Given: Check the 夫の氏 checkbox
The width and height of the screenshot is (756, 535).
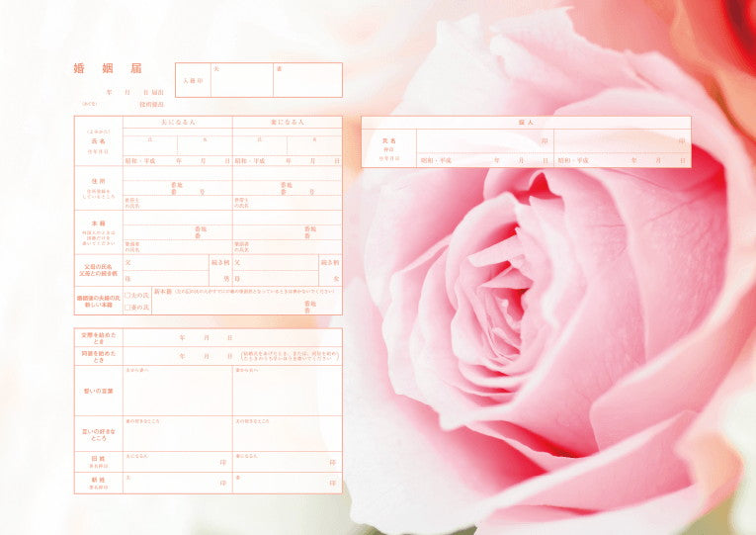Looking at the screenshot, I should click(126, 295).
